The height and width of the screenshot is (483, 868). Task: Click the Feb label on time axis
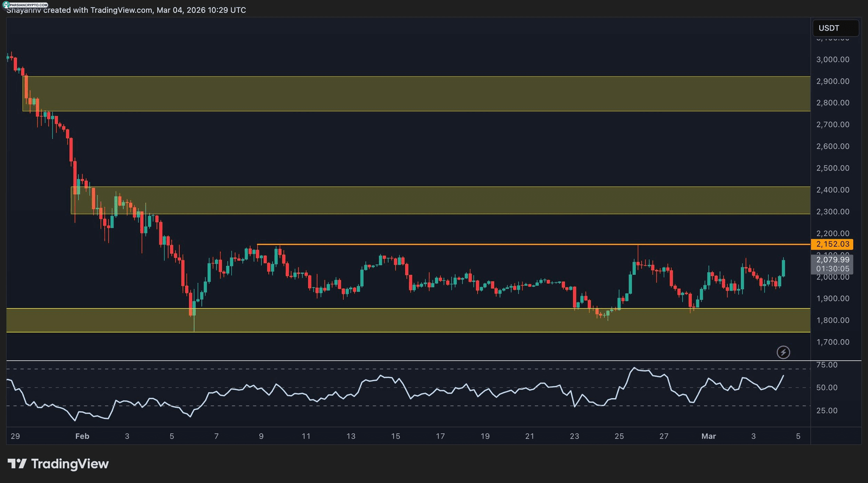(82, 436)
